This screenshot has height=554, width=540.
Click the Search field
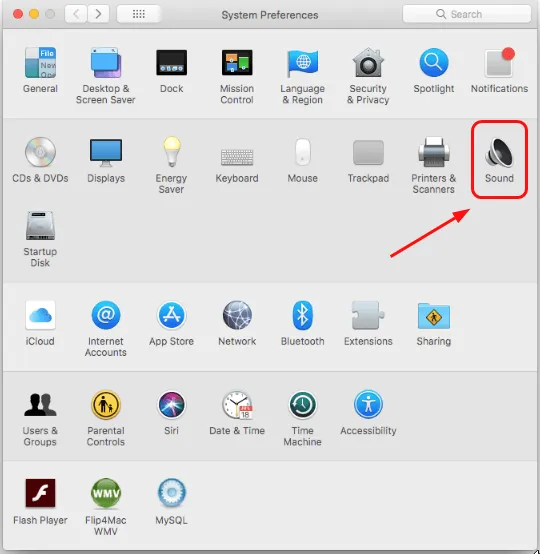point(467,14)
